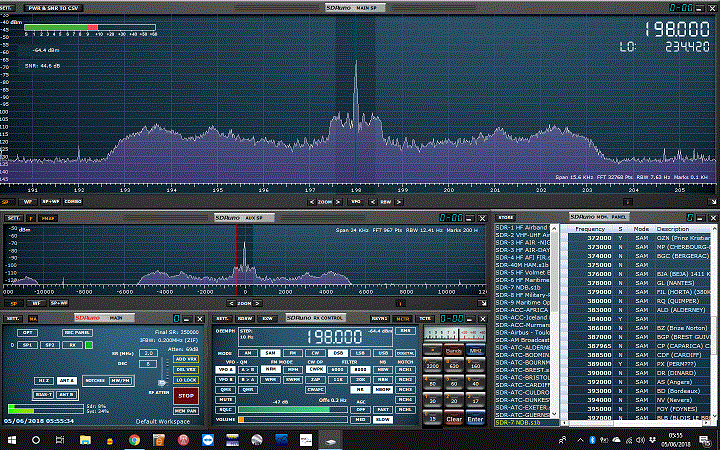Click orange info icon in Aux SP
This screenshot has width=720, height=450.
point(400,303)
